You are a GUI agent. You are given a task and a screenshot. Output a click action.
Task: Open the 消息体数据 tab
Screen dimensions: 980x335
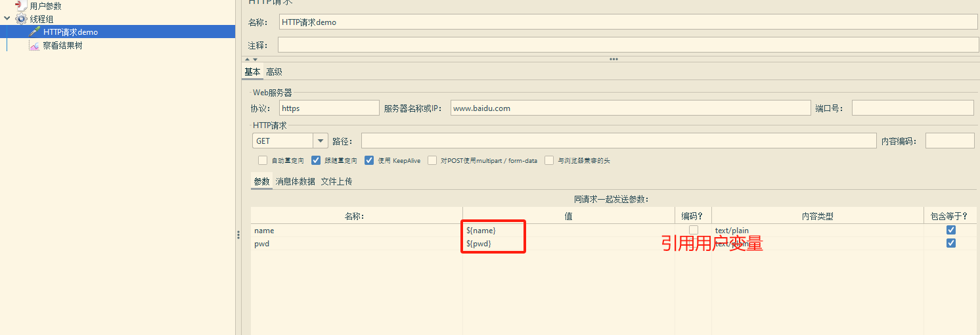click(295, 181)
